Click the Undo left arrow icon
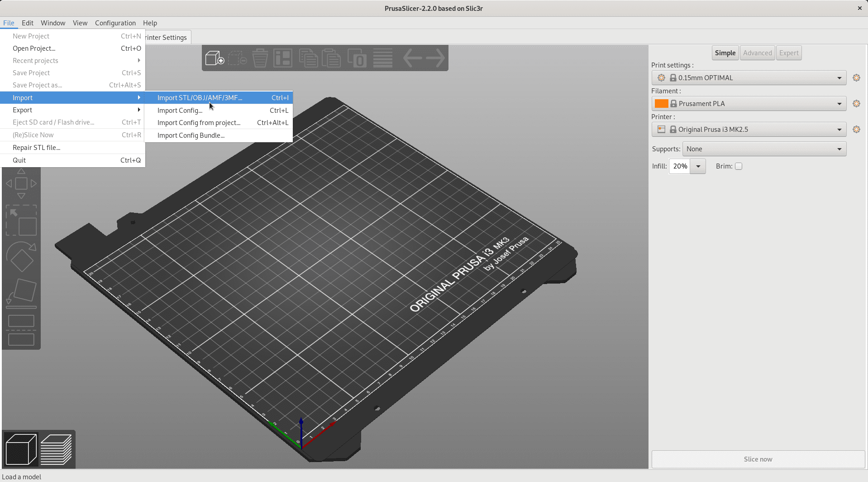868x482 pixels. 412,58
